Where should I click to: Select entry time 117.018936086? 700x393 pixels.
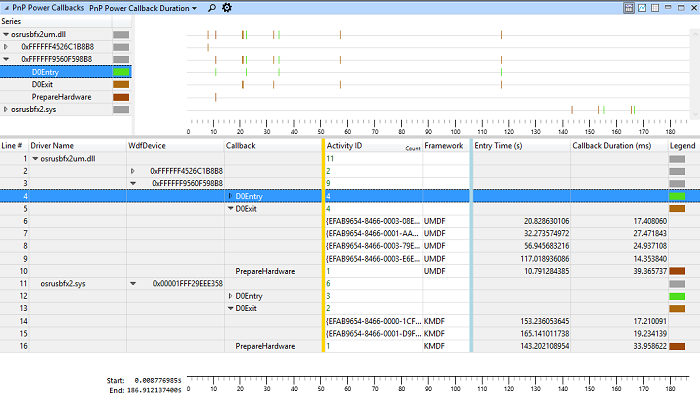tap(545, 259)
